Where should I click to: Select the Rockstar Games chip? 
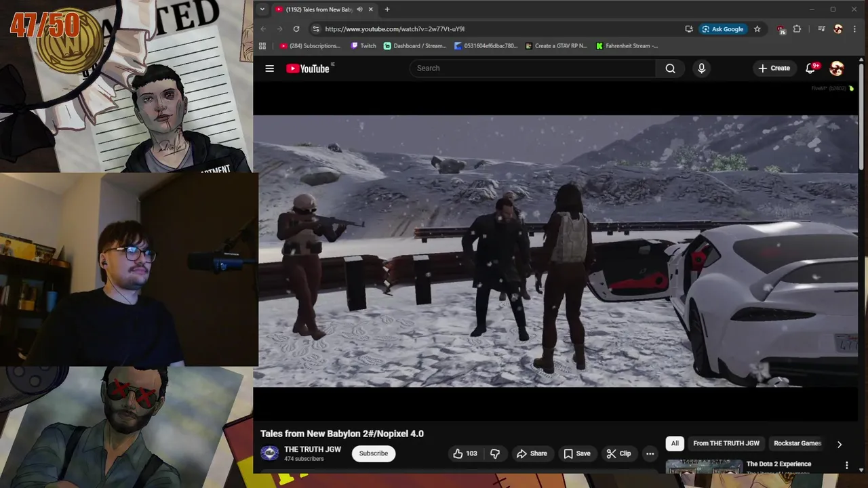pyautogui.click(x=797, y=443)
